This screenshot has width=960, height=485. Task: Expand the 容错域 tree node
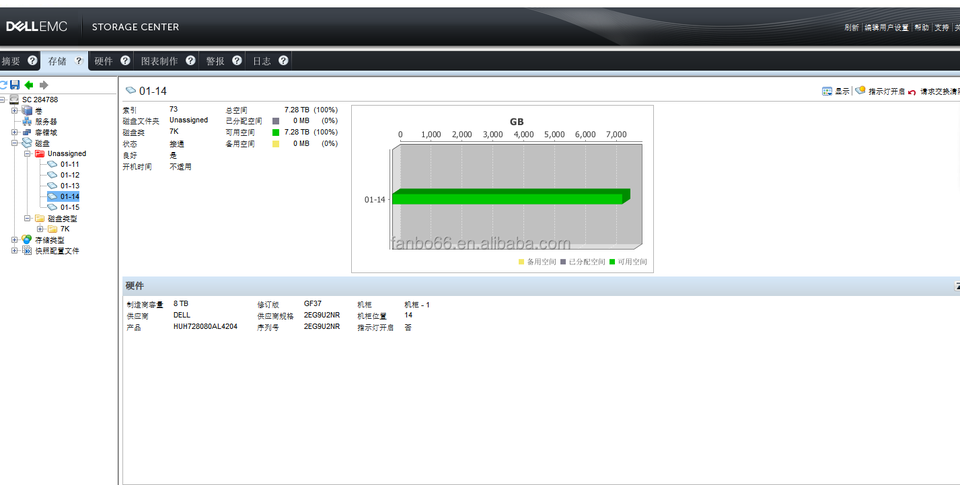15,132
